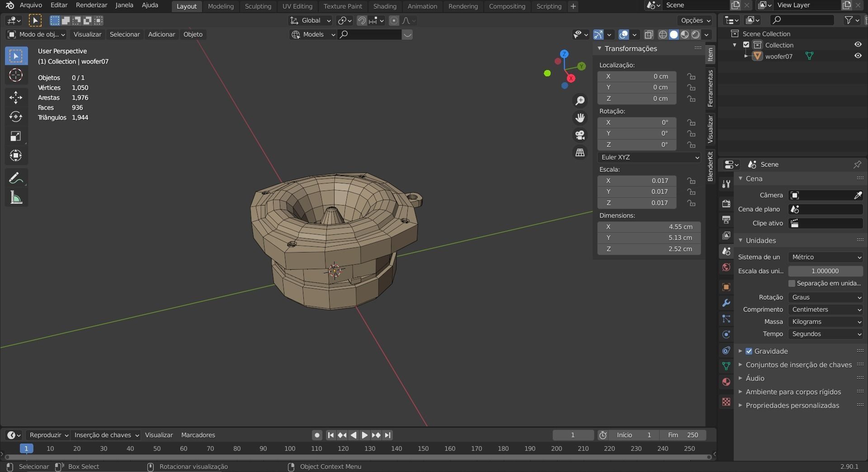
Task: Click frame 100 on timeline ruler
Action: click(290, 449)
